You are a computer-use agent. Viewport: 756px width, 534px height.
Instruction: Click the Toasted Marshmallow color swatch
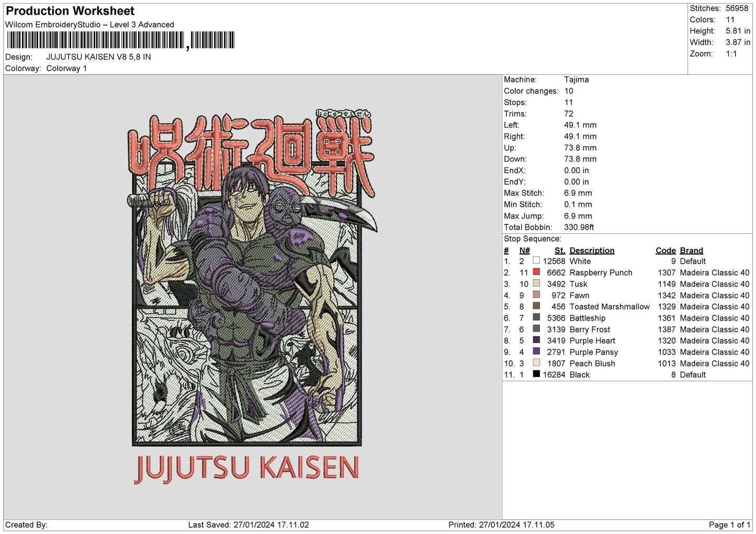536,306
